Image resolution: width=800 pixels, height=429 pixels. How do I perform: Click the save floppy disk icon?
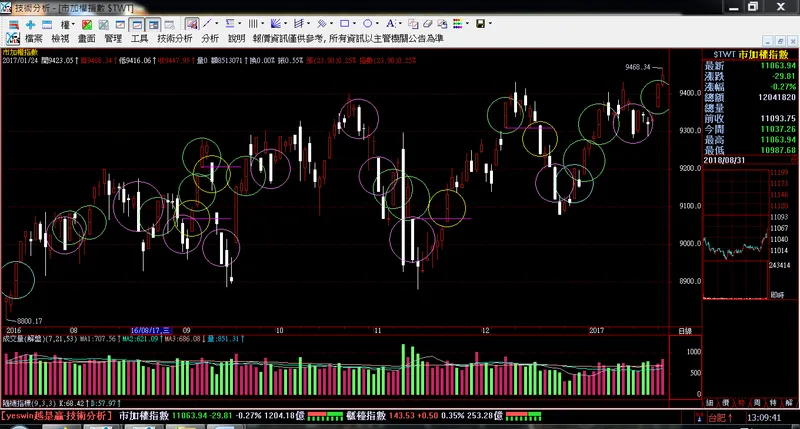[x=480, y=24]
